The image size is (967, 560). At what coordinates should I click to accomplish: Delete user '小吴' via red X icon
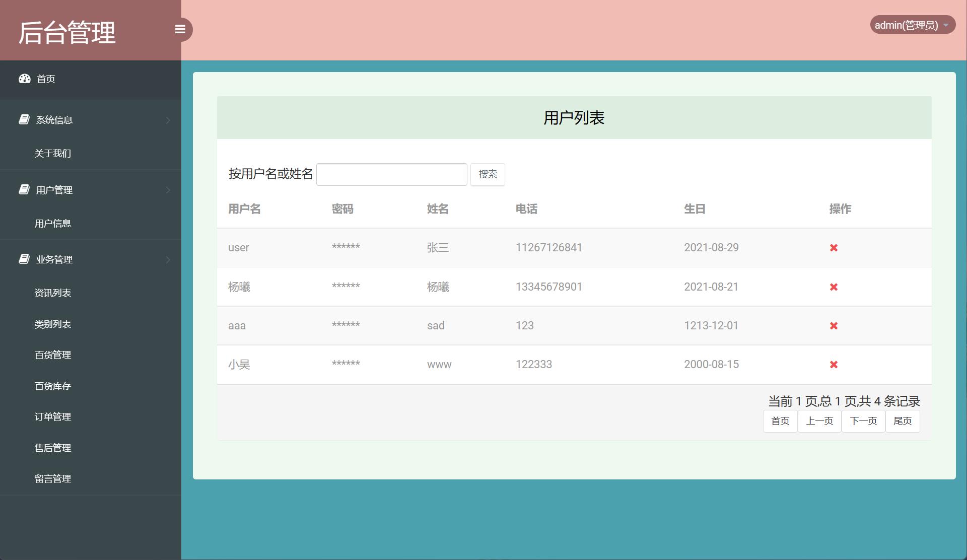point(834,364)
